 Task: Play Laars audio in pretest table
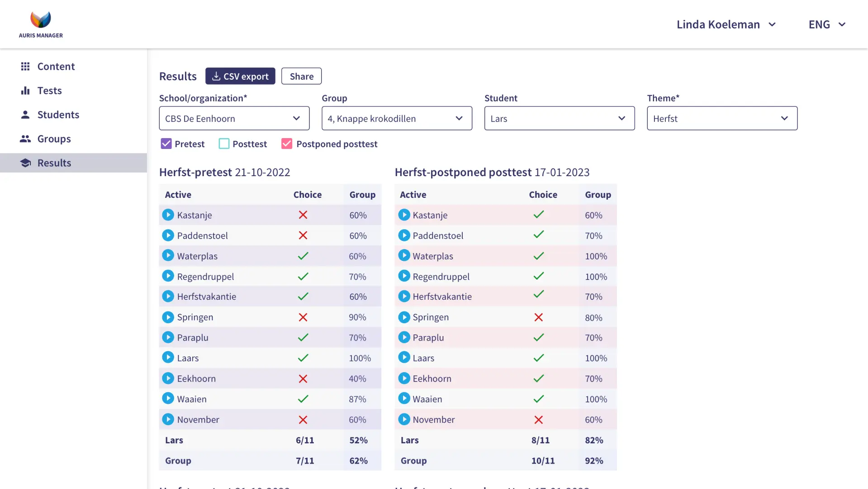pos(168,358)
